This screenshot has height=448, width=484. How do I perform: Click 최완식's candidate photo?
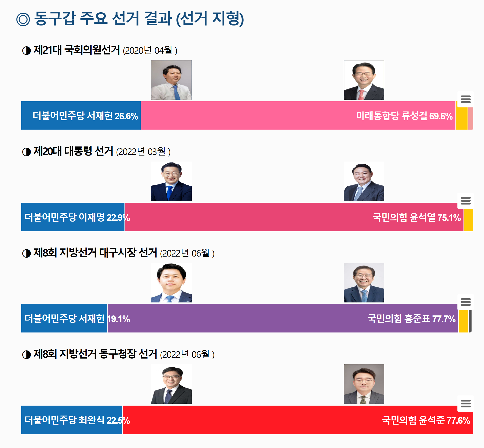[x=171, y=384]
